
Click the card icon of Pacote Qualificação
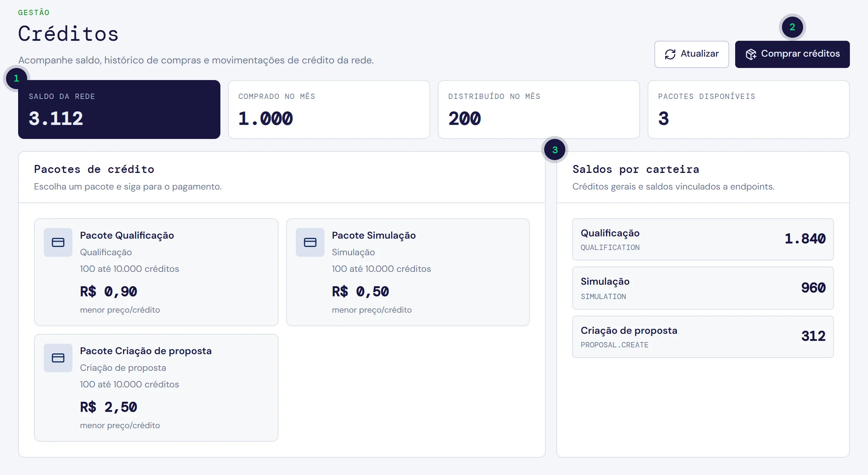58,242
